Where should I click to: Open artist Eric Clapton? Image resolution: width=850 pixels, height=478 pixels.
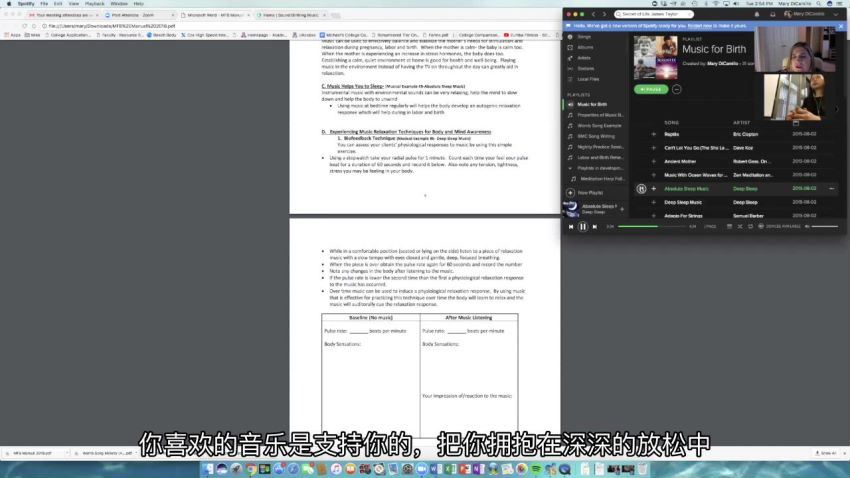tap(745, 134)
